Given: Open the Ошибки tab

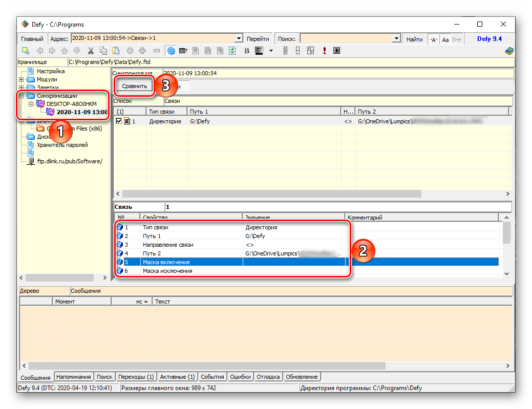Looking at the screenshot, I should [240, 377].
